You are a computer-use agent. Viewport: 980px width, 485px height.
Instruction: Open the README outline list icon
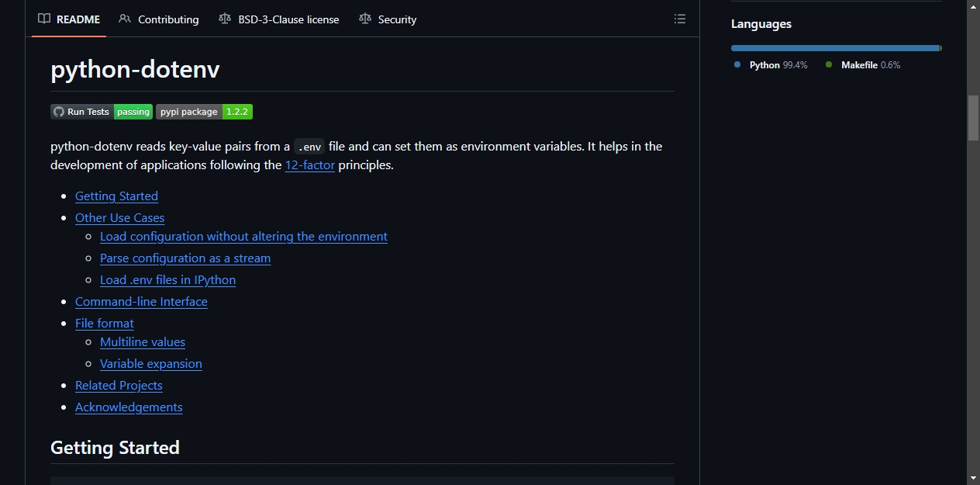(x=680, y=19)
